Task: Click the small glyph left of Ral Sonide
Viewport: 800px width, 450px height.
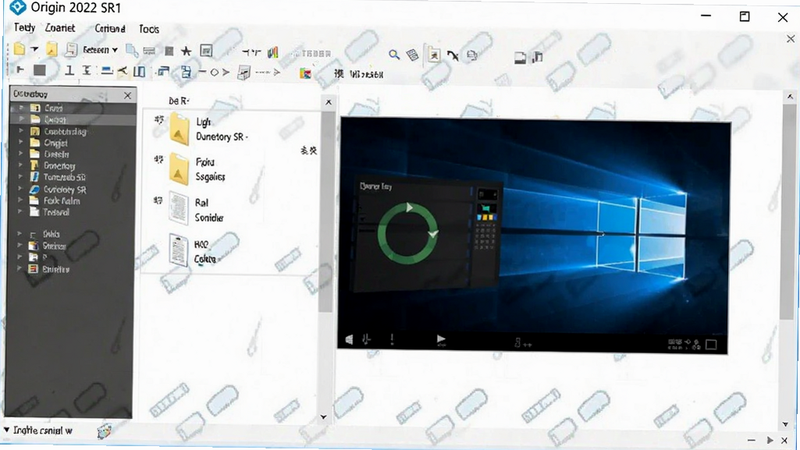Action: [x=158, y=201]
